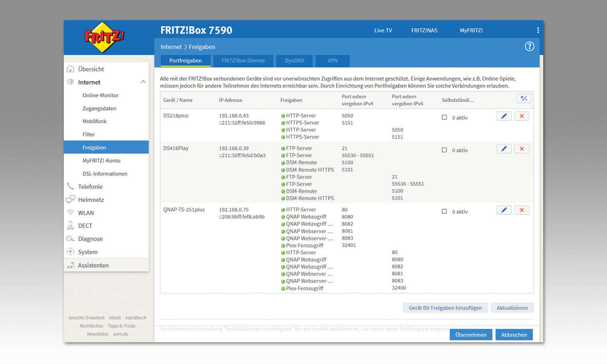This screenshot has height=364, width=607.
Task: Collapse the Internet menu chevron
Action: pyautogui.click(x=143, y=82)
